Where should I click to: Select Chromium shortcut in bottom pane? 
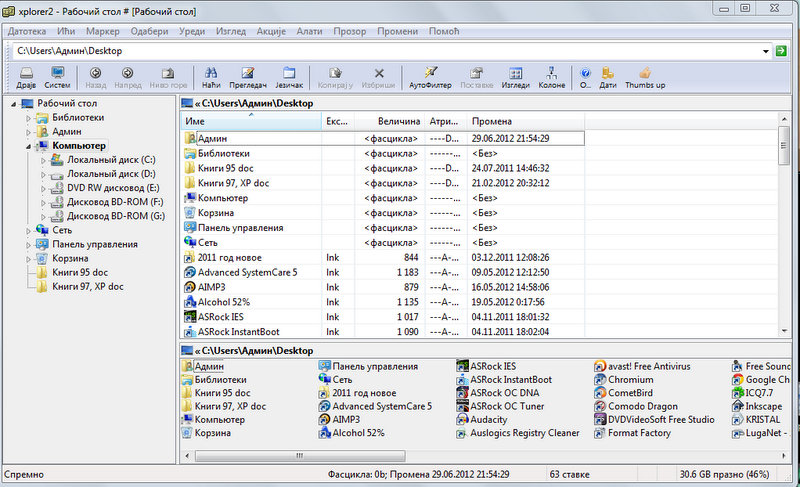click(x=624, y=379)
